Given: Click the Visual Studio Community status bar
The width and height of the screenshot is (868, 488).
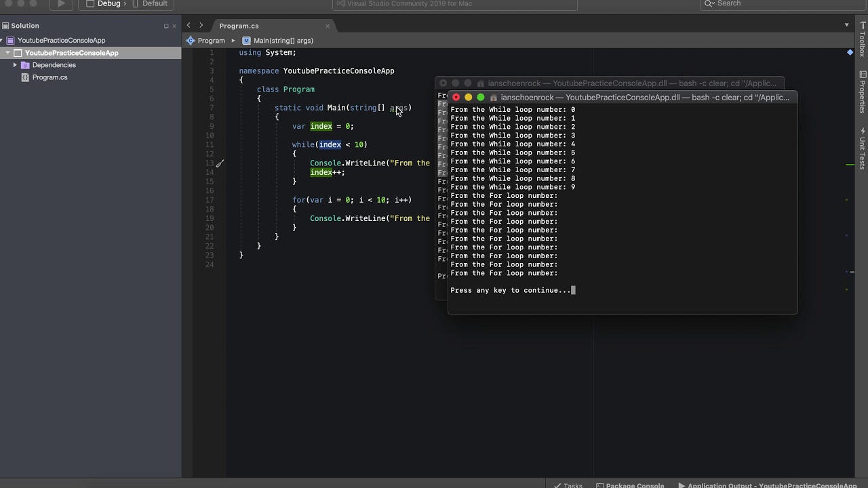Looking at the screenshot, I should click(x=455, y=4).
